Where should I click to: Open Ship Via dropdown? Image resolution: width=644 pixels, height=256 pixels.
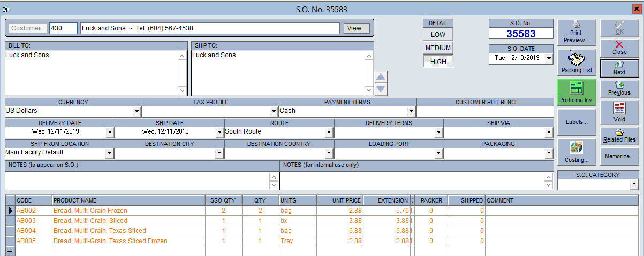pos(549,131)
